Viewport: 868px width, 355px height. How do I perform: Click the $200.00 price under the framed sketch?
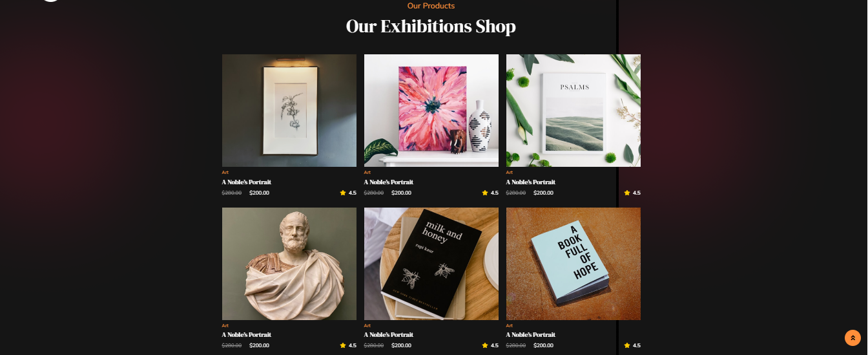click(259, 193)
